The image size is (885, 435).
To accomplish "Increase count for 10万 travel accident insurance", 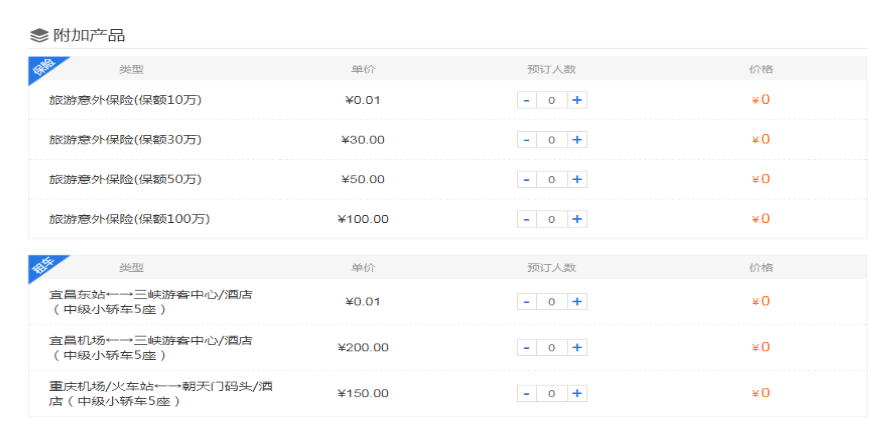I will coord(577,100).
